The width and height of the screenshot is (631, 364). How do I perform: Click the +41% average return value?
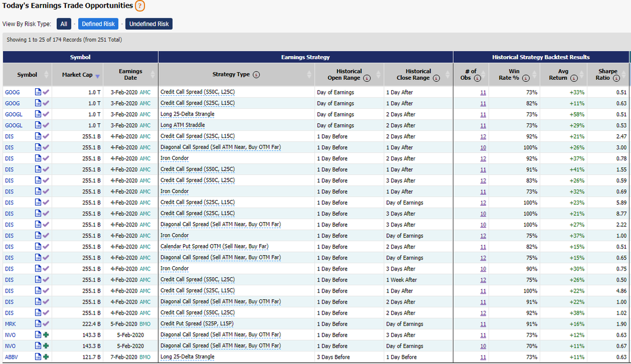[x=576, y=170]
